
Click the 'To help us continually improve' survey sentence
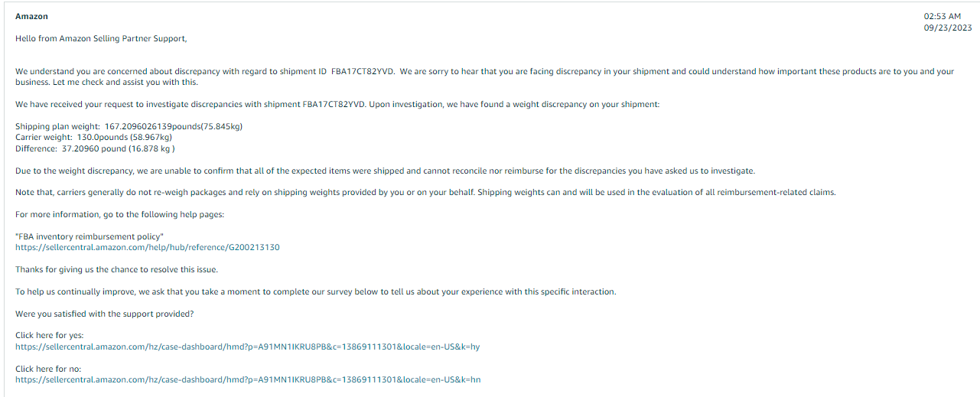(315, 291)
